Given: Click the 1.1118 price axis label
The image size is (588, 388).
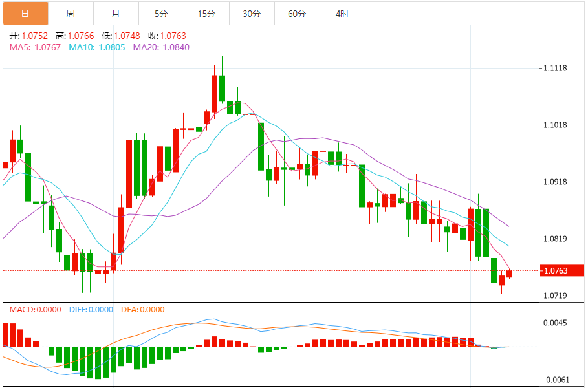Looking at the screenshot, I should pos(556,69).
